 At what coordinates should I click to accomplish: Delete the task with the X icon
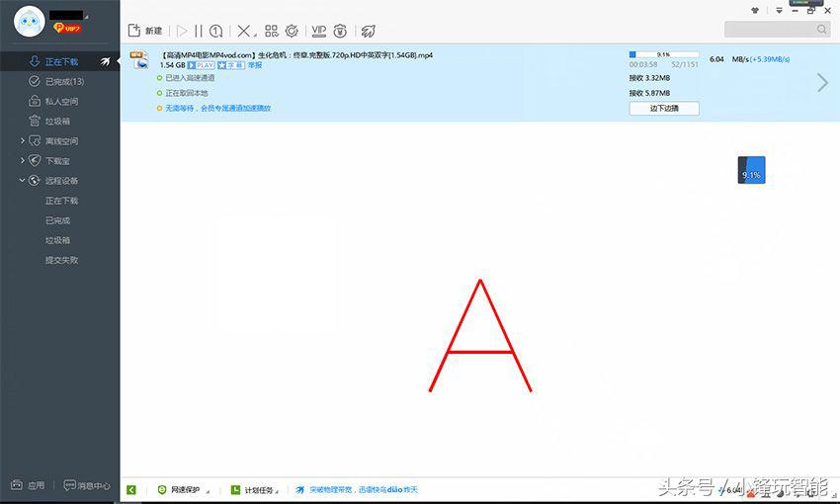coord(244,31)
